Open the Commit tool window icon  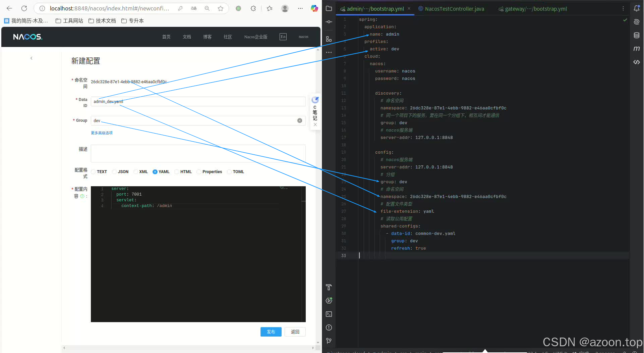(329, 22)
